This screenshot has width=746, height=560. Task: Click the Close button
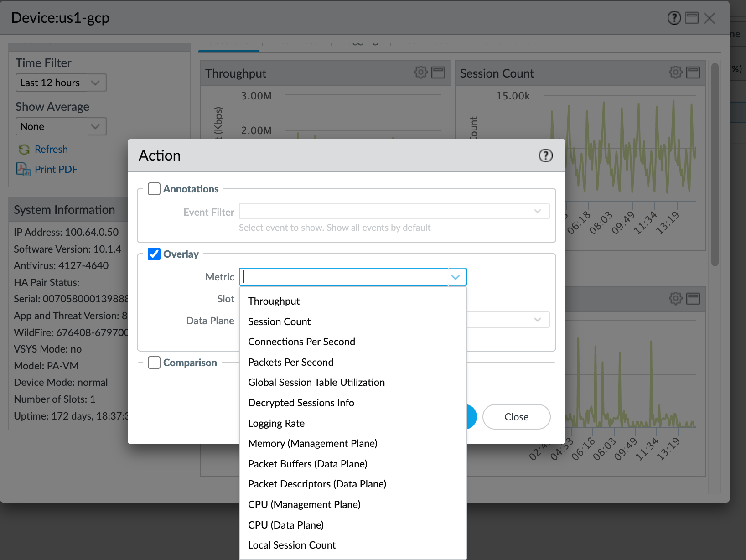point(516,417)
